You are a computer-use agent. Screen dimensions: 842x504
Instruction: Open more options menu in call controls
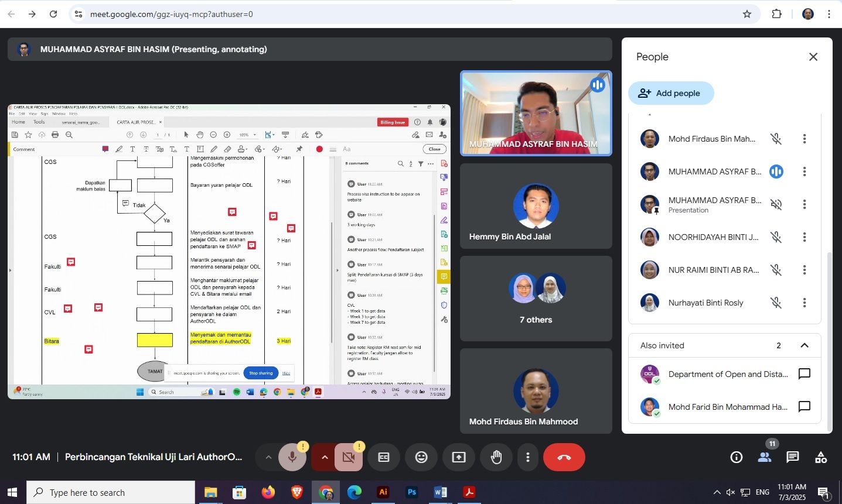click(x=528, y=457)
